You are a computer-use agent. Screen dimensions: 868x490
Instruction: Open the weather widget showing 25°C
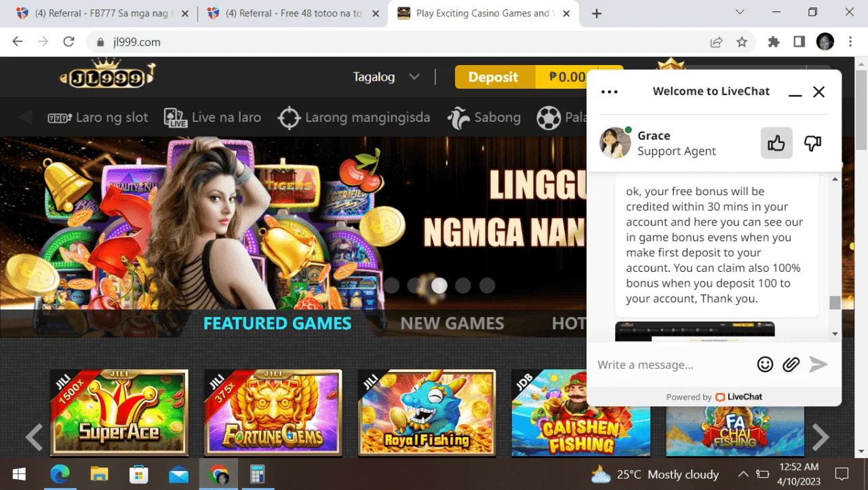click(x=654, y=474)
